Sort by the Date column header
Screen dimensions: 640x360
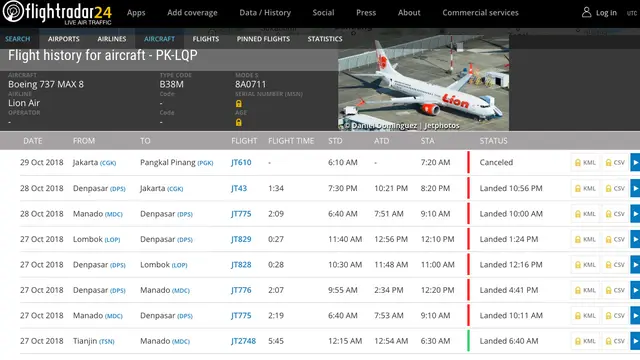point(33,141)
